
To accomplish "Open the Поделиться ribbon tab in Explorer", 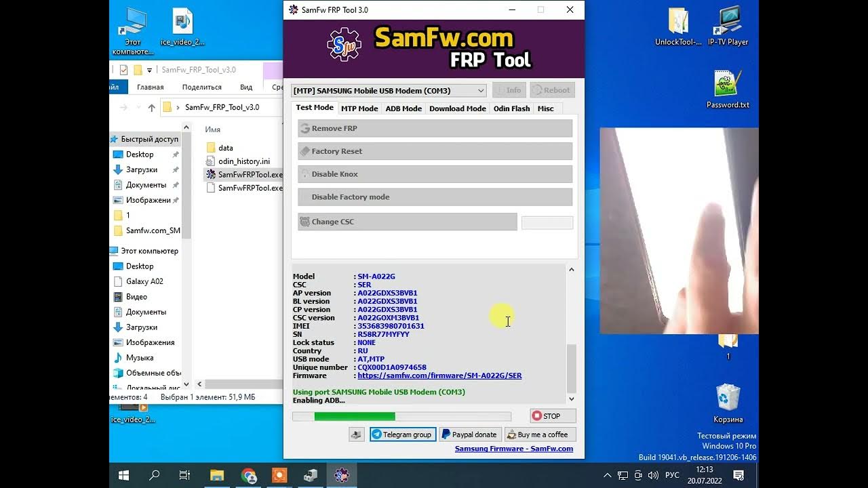I will pos(202,87).
